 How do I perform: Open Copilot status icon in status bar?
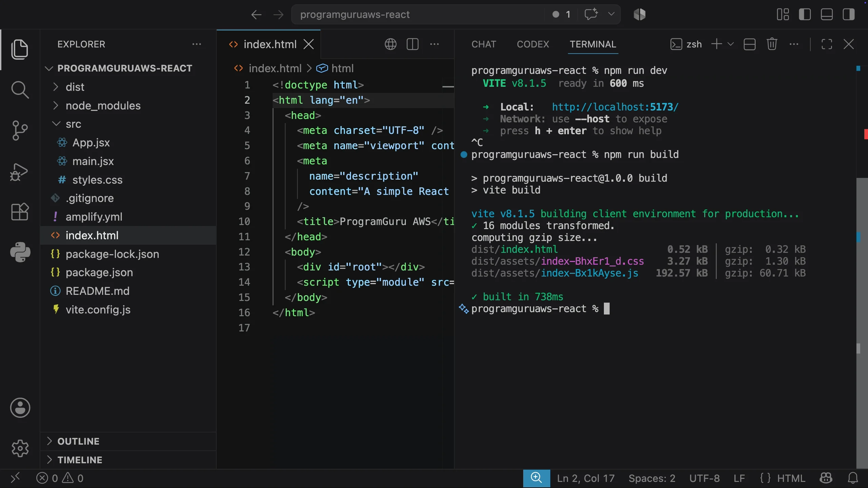[826, 478]
